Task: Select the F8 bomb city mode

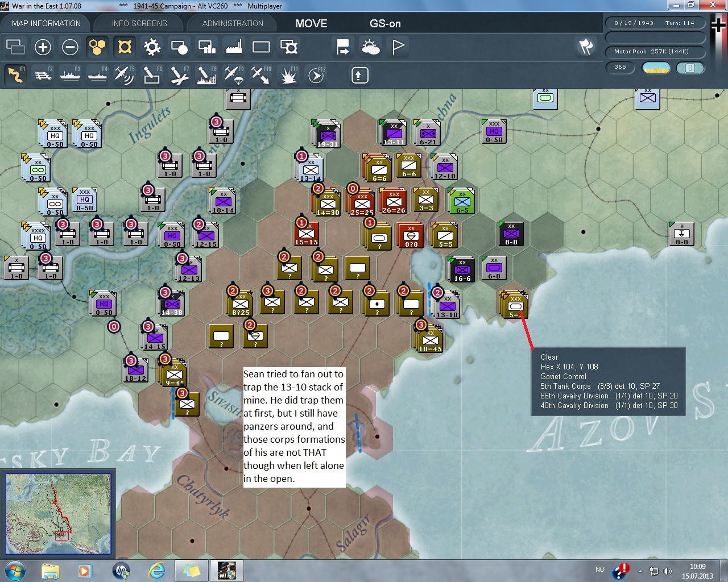Action: click(206, 75)
